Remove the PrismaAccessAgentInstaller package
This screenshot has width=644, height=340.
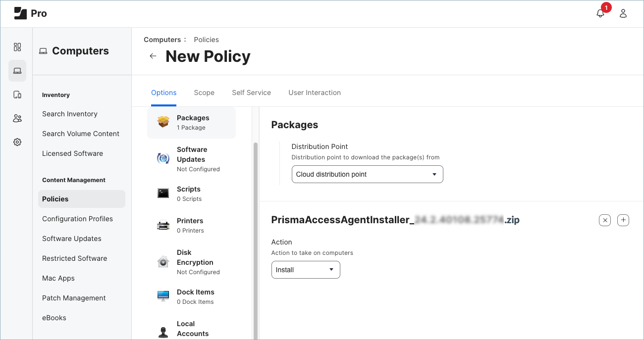604,220
